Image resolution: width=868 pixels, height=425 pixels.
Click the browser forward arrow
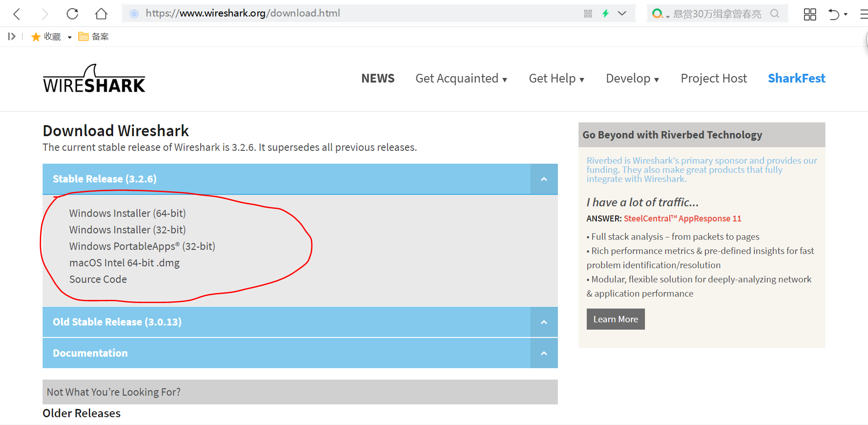[44, 14]
